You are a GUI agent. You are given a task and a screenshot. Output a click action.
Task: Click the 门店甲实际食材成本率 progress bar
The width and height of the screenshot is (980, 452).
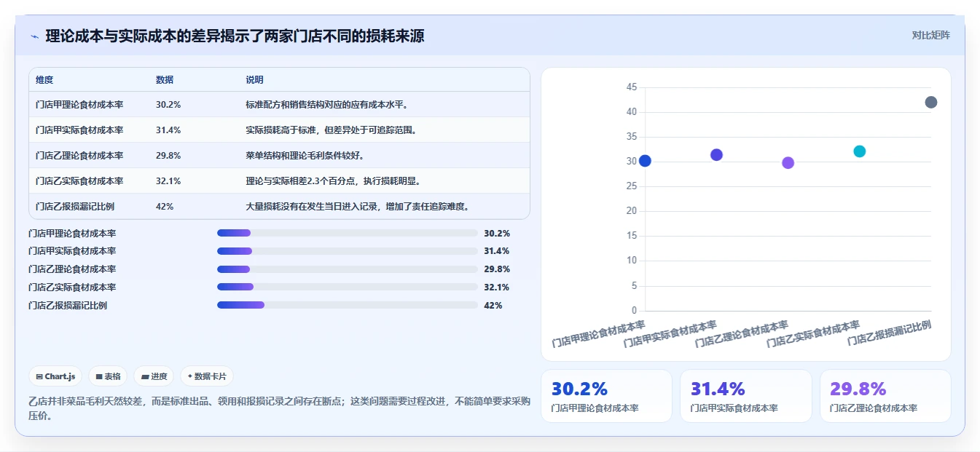[347, 251]
